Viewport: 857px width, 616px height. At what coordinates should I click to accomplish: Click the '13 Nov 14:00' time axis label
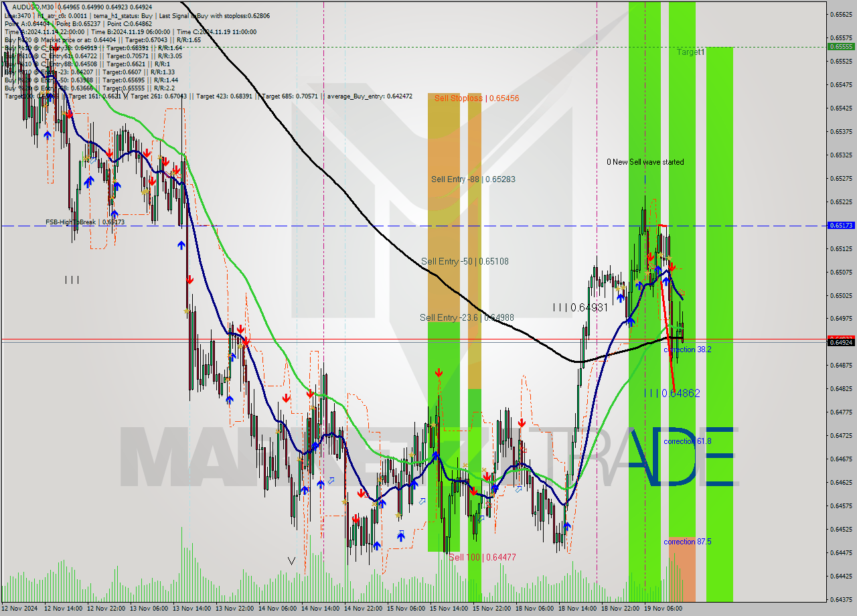coord(191,609)
